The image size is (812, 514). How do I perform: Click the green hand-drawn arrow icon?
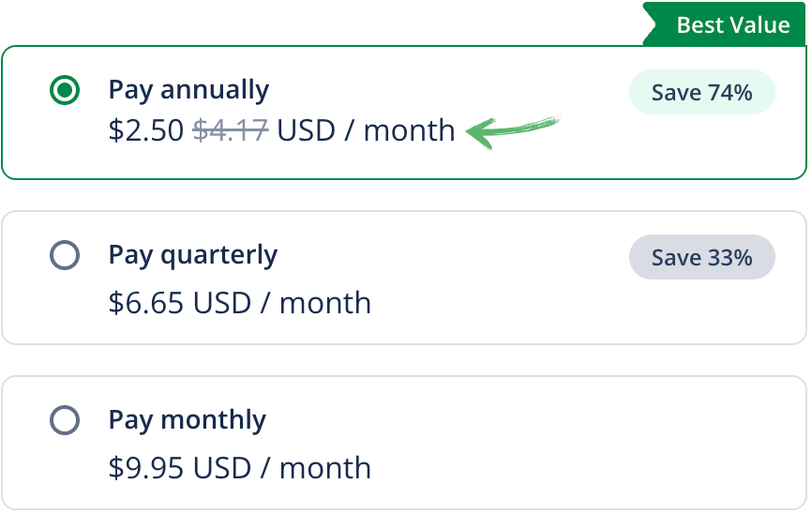point(511,131)
